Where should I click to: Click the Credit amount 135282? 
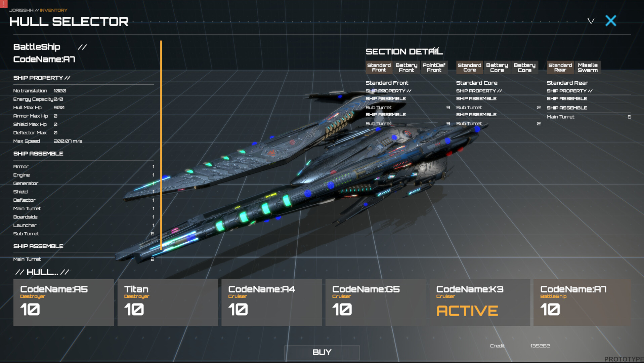540,346
